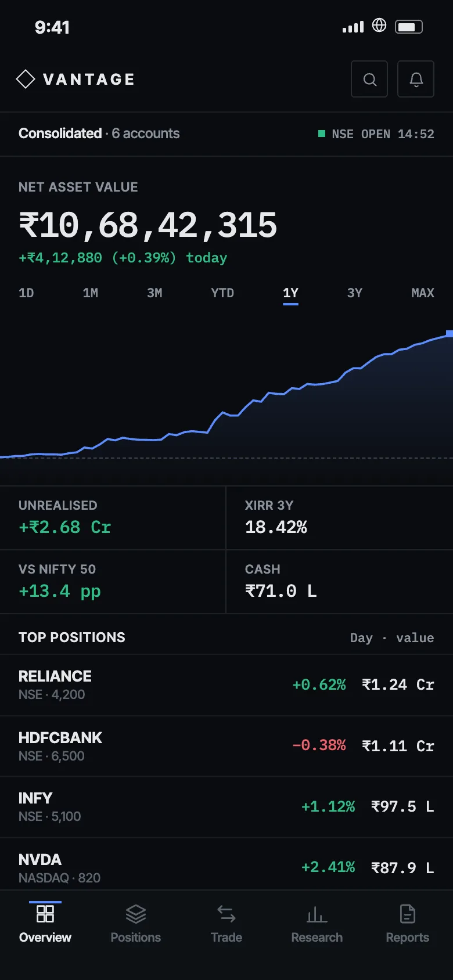Tap HDFCBANK value ₹1.11 Cr
The image size is (453, 980).
point(398,745)
